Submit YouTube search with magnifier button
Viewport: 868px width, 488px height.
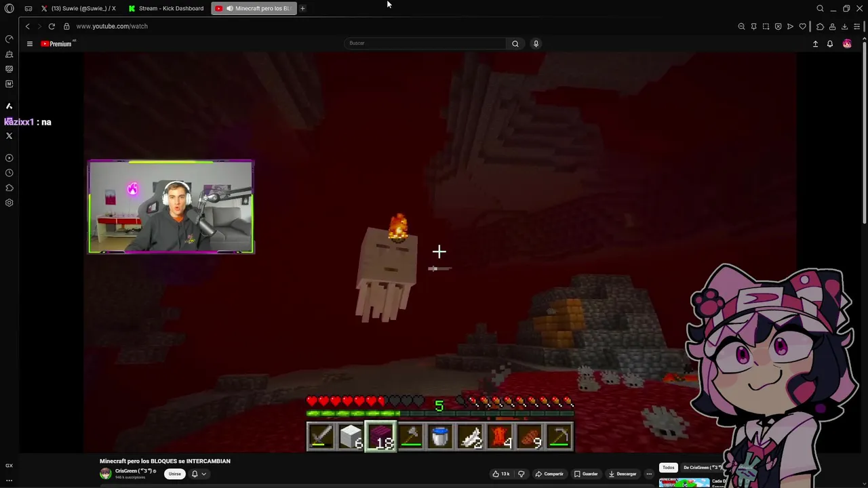click(x=515, y=43)
